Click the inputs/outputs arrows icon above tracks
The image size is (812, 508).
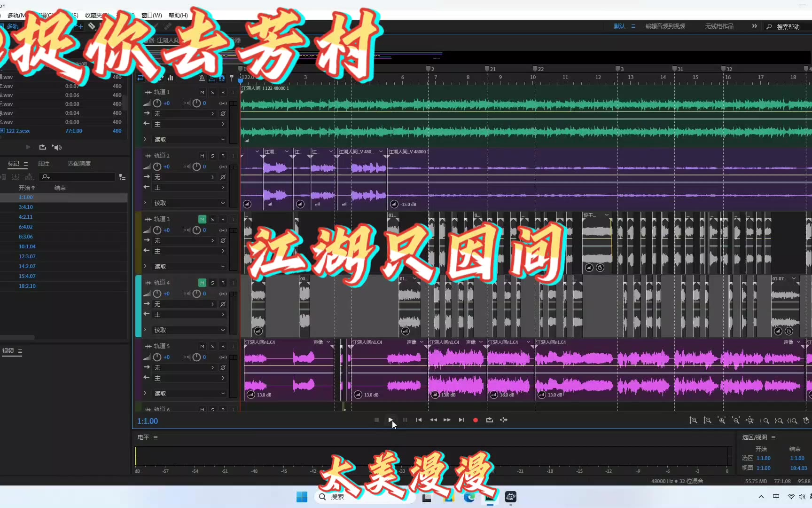(x=141, y=78)
